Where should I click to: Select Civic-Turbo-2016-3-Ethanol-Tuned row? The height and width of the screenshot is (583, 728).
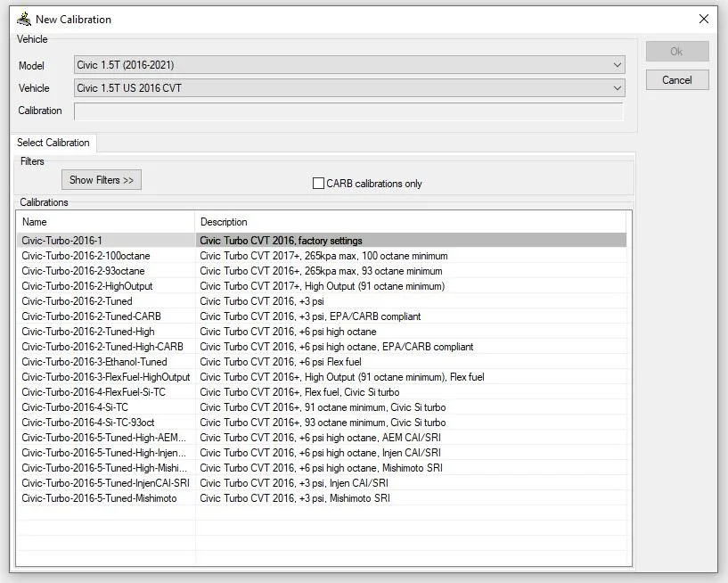[x=322, y=362]
